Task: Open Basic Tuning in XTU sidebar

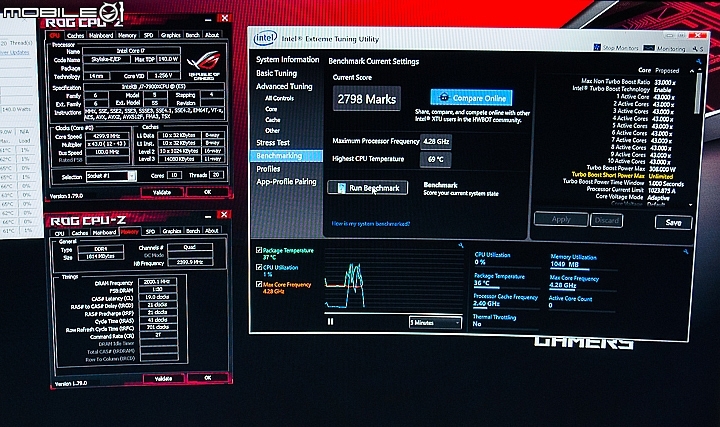Action: (276, 73)
